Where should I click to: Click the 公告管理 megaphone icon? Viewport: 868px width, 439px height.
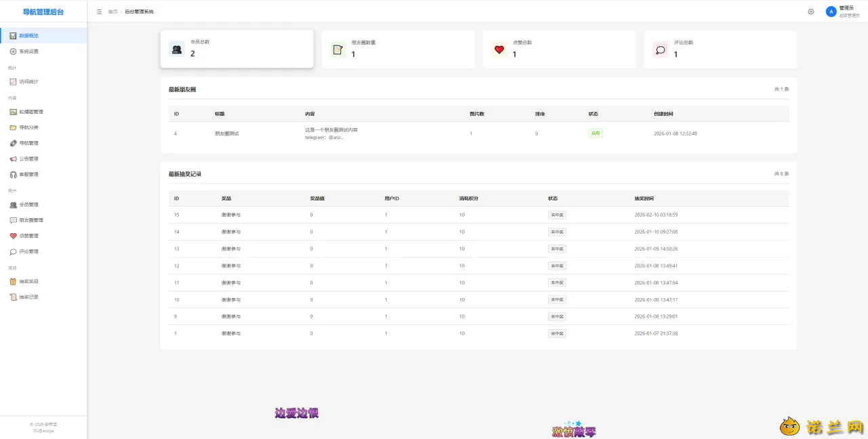point(13,159)
